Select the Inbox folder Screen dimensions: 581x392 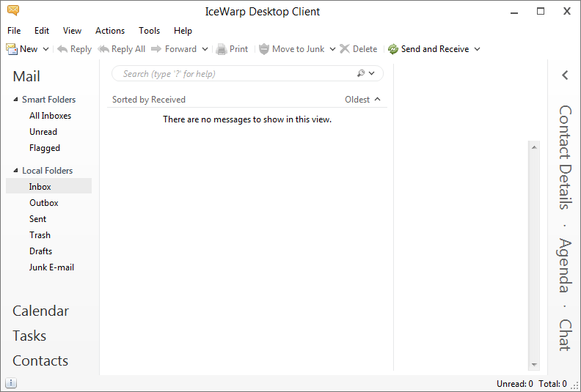point(48,187)
